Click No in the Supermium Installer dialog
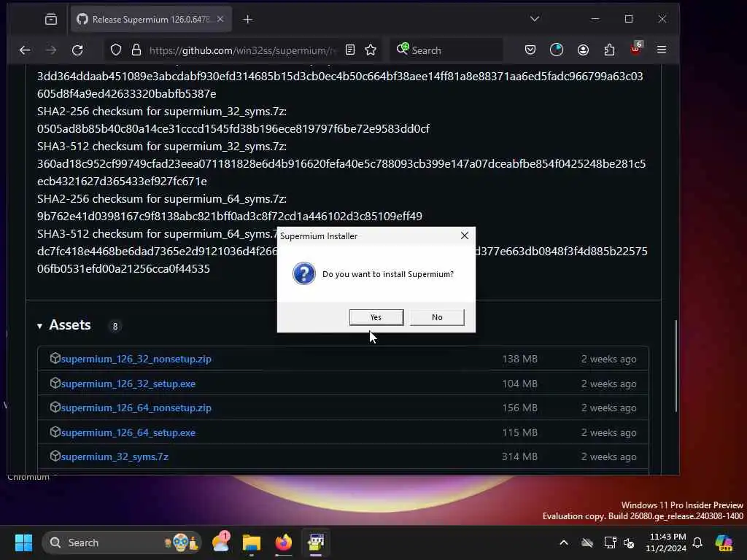This screenshot has height=560, width=747. coord(437,317)
